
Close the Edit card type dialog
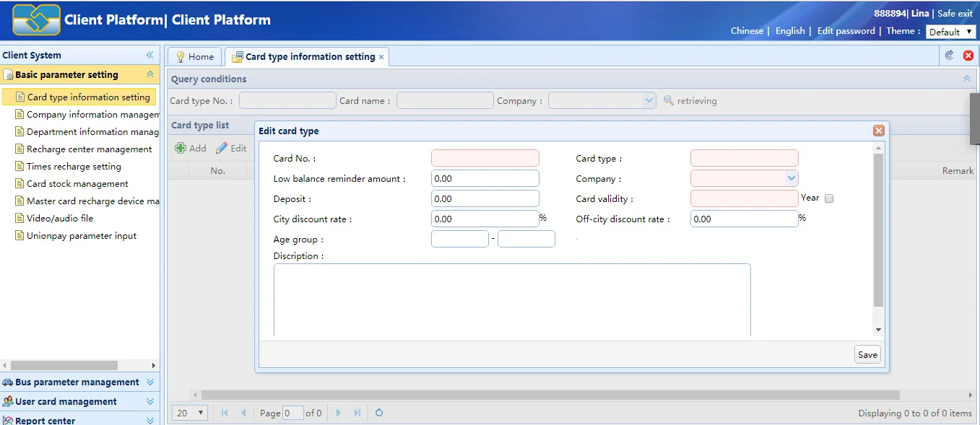(x=878, y=131)
